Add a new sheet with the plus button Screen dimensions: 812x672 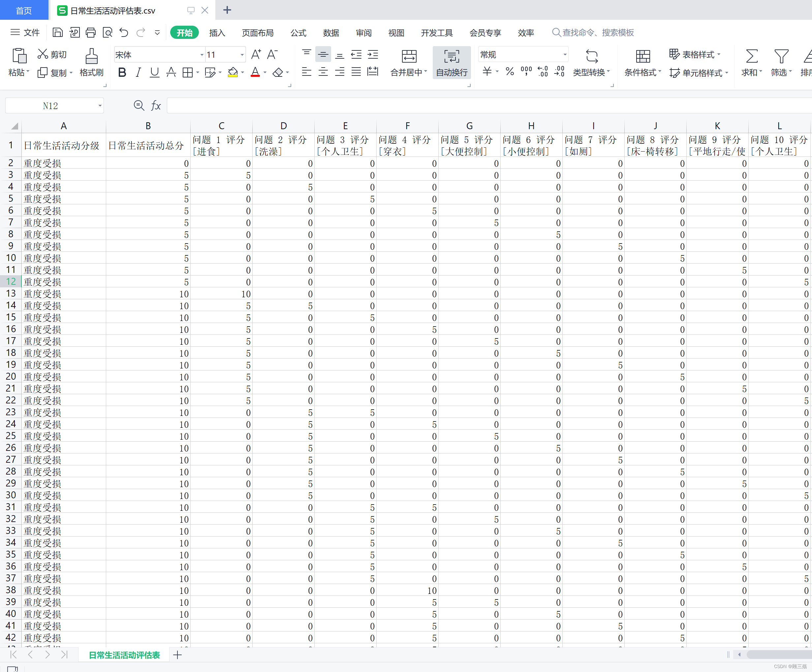coord(177,655)
